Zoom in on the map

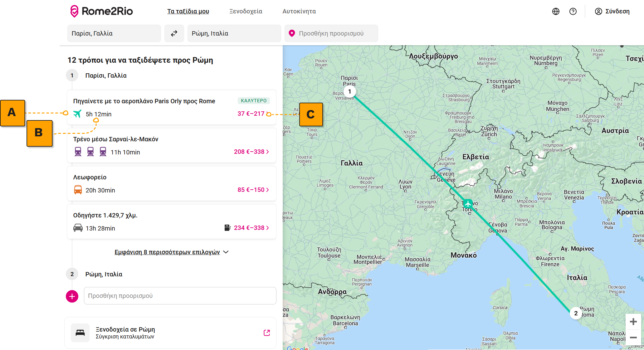coord(633,322)
